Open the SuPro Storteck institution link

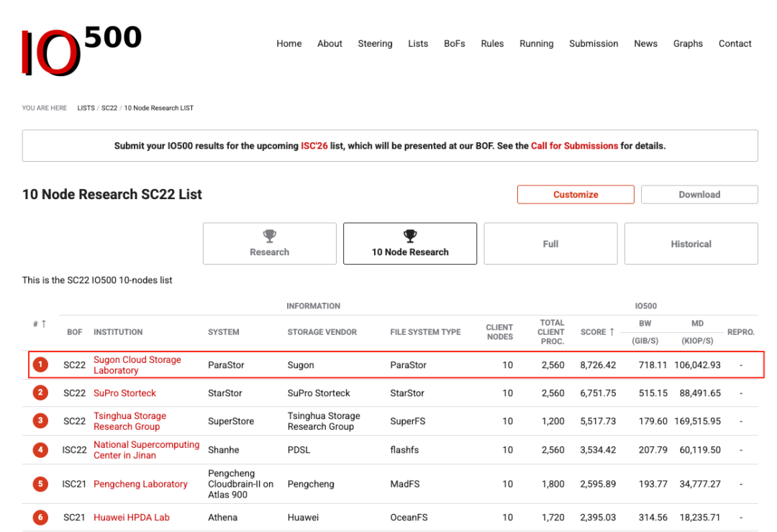(125, 393)
